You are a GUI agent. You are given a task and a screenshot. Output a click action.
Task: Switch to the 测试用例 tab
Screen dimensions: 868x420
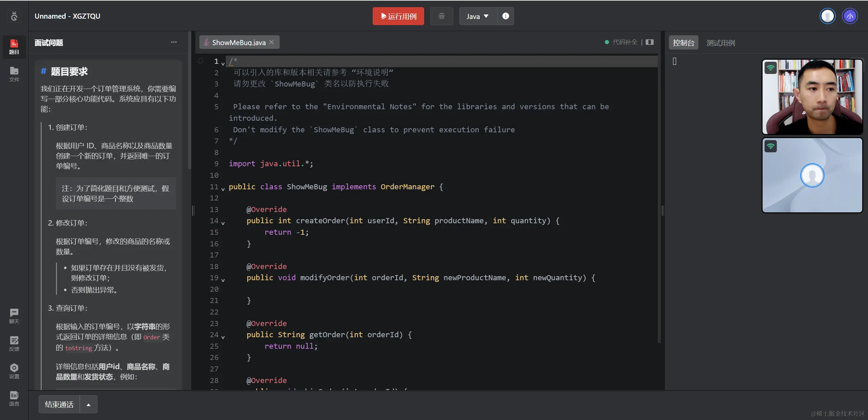721,43
